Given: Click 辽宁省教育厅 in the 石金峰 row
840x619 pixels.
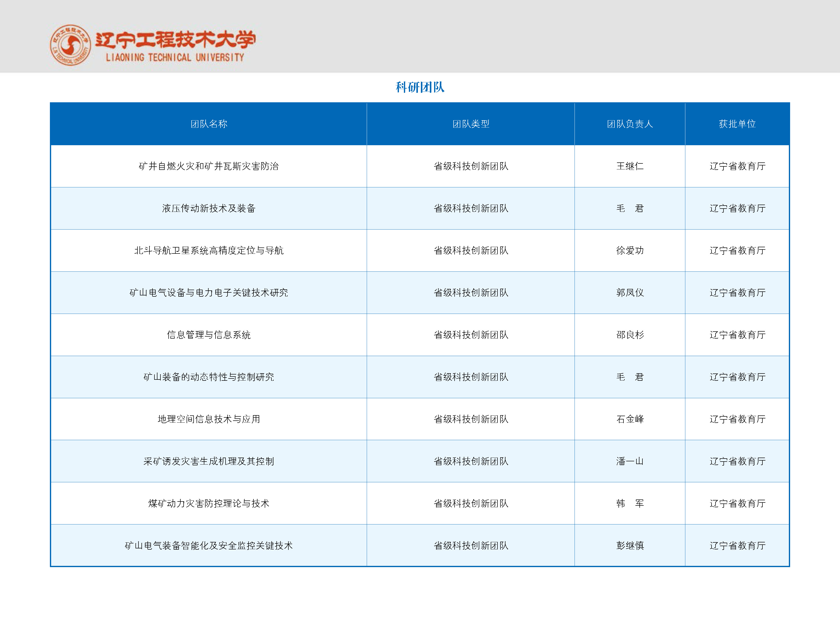Looking at the screenshot, I should tap(737, 419).
